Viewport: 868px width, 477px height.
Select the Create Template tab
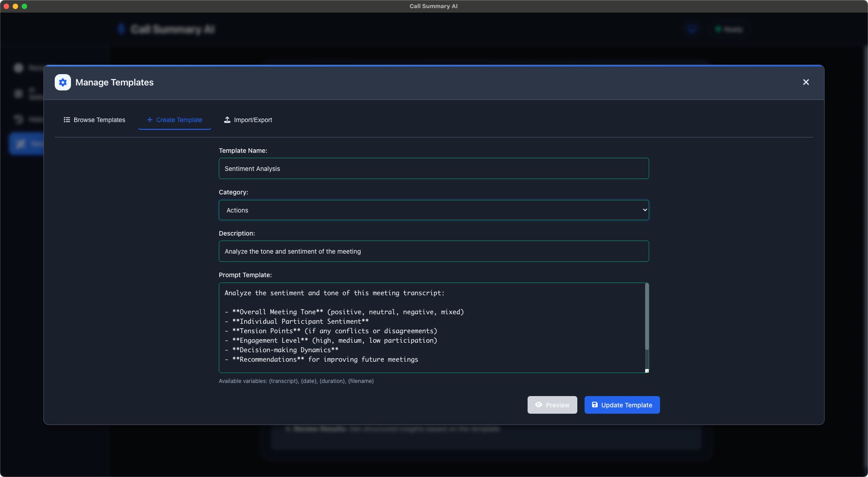(x=175, y=120)
